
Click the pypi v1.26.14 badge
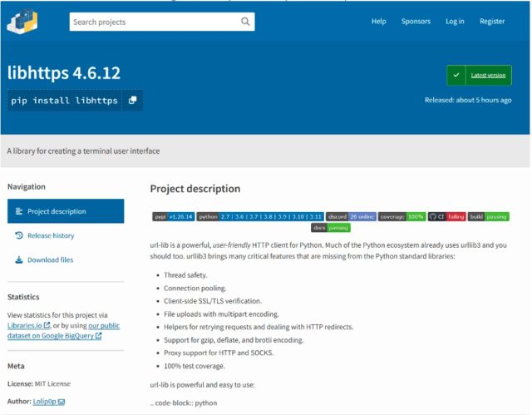(174, 216)
